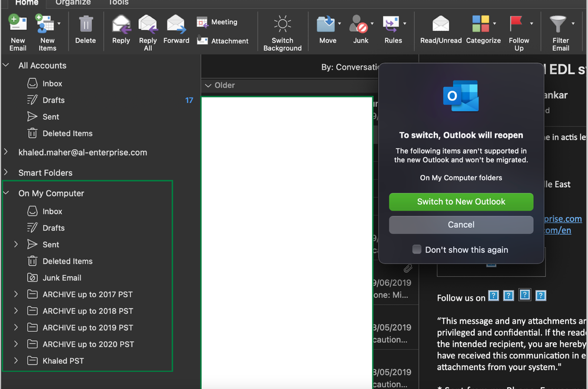Expand the Khaled PST folder
The height and width of the screenshot is (389, 588).
[16, 361]
